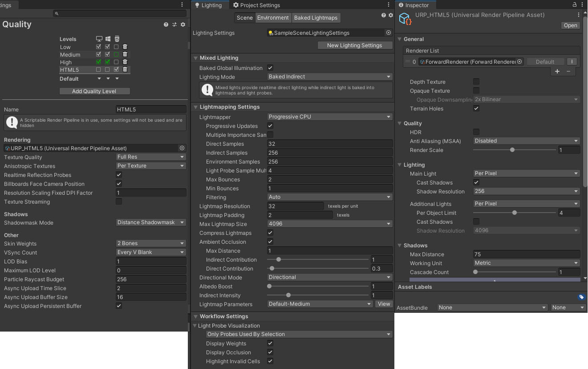588x369 pixels.
Task: Click the Windows platform icon above quality checkboxes
Action: [108, 39]
